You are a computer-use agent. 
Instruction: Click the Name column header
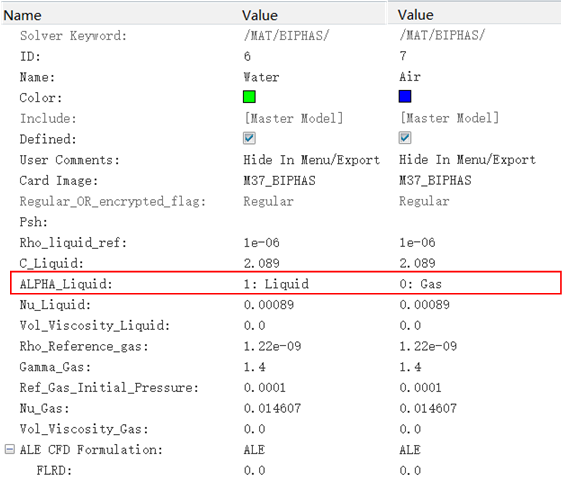click(22, 15)
